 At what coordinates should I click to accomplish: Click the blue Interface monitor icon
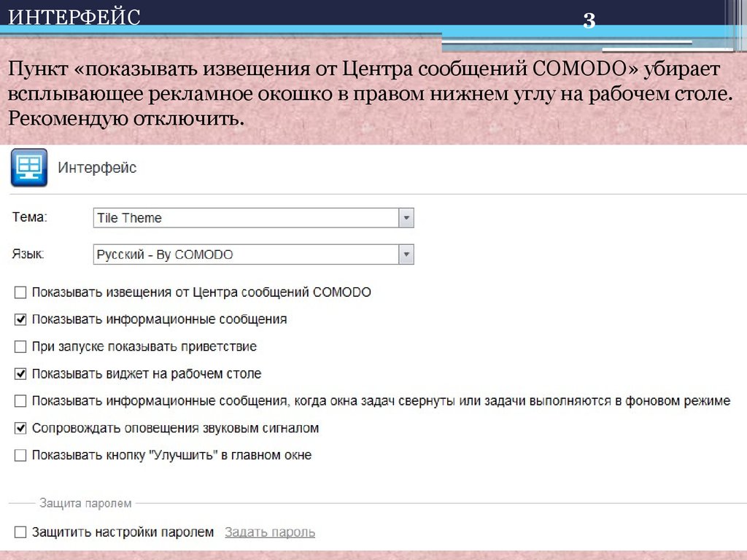tap(29, 168)
